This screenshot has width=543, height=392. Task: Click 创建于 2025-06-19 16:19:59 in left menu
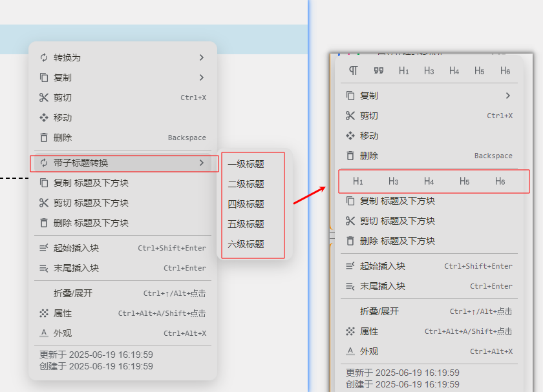[x=96, y=366]
